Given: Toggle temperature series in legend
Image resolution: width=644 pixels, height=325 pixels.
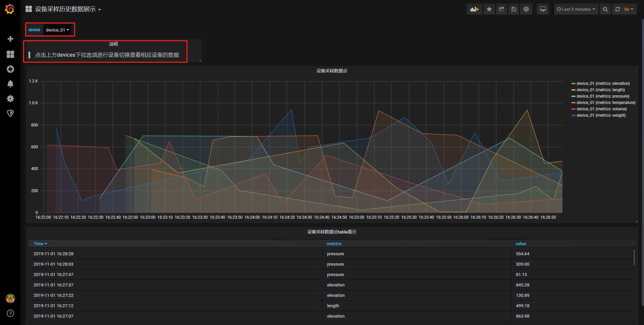Looking at the screenshot, I should pos(606,103).
